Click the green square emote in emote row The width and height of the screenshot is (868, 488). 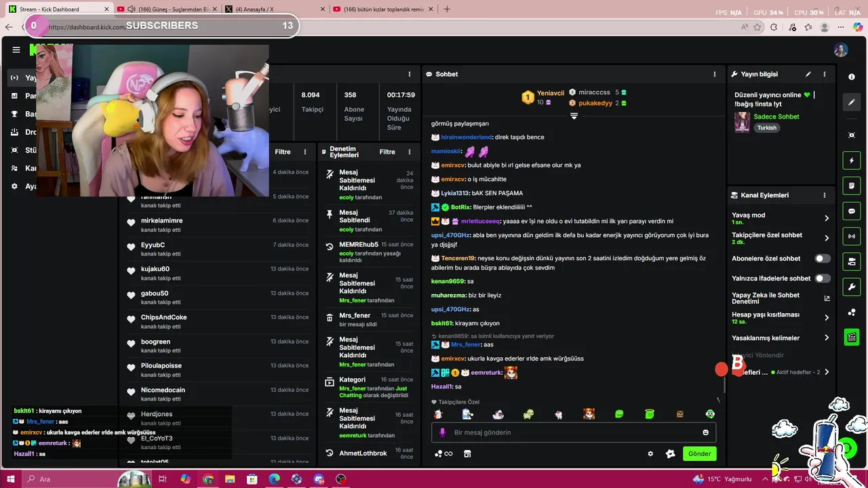point(650,413)
